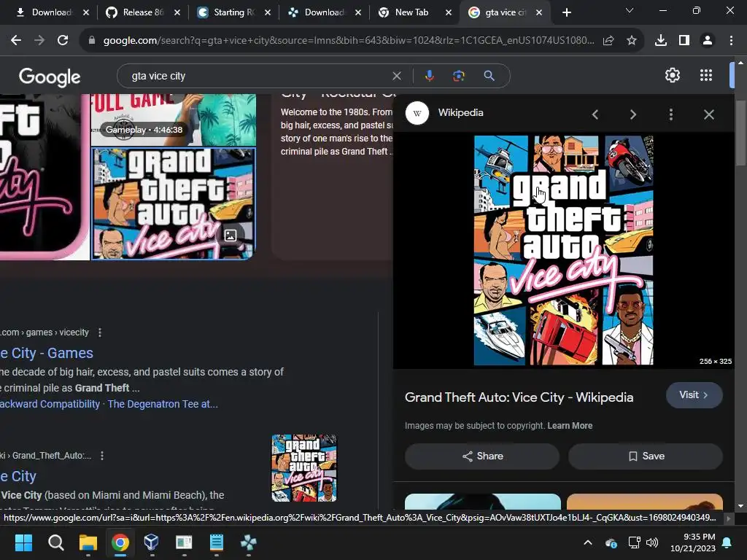The height and width of the screenshot is (560, 747).
Task: Click the Wikipedia source logo
Action: pyautogui.click(x=417, y=113)
